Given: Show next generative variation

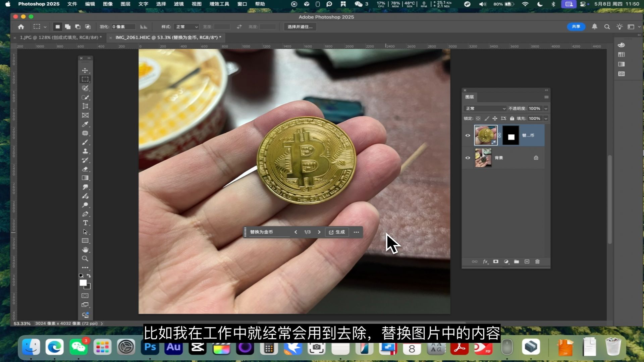Looking at the screenshot, I should coord(319,232).
